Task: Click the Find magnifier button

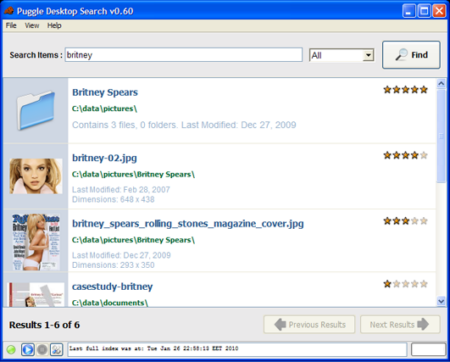Action: point(411,55)
